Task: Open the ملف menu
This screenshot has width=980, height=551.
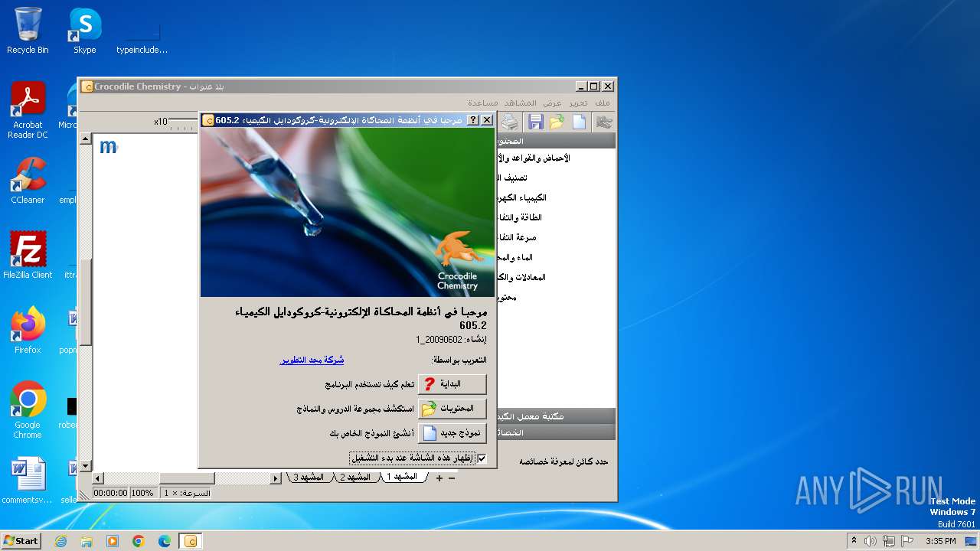Action: click(603, 103)
